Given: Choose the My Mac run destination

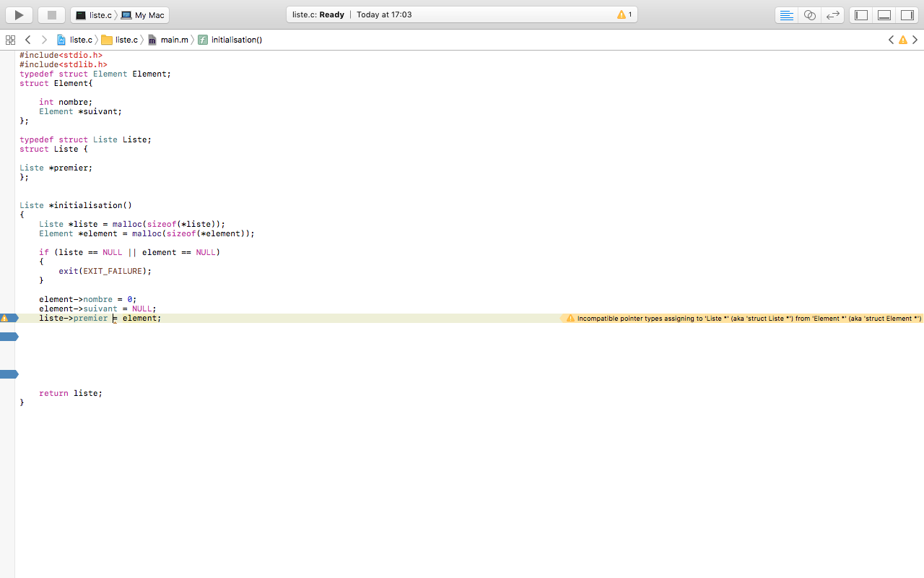Looking at the screenshot, I should point(143,15).
